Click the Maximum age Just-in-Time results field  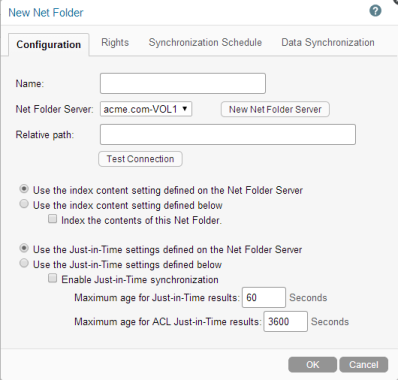[264, 297]
